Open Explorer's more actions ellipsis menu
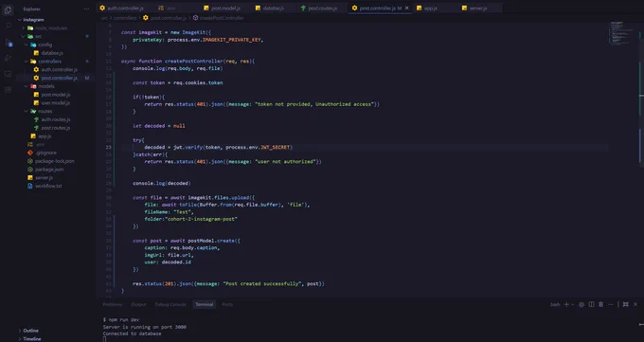Screen dimensions: 644x342 click(86, 9)
